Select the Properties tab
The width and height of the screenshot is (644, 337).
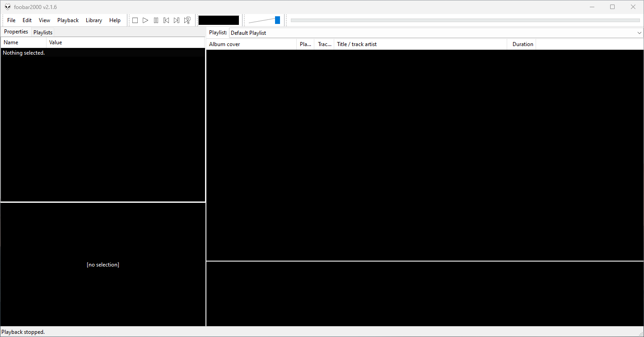click(x=16, y=31)
